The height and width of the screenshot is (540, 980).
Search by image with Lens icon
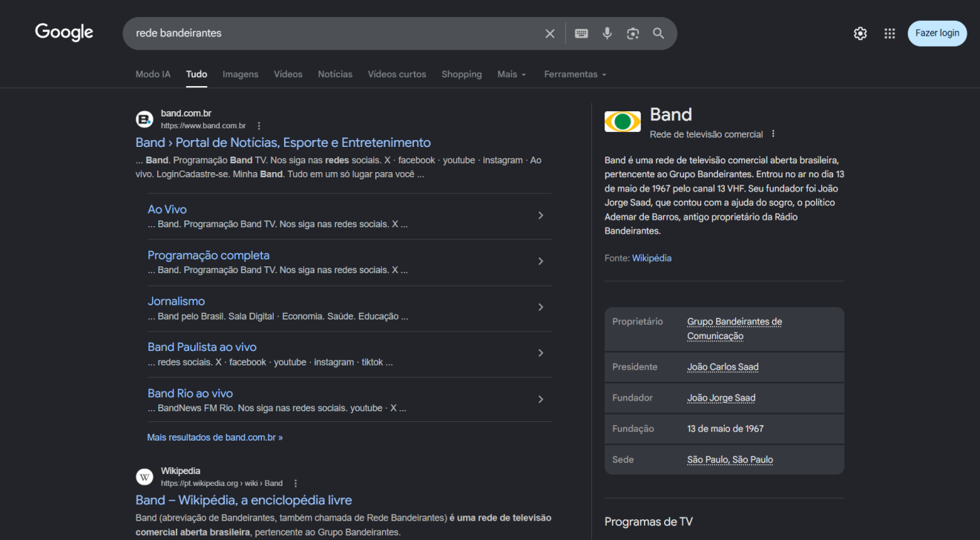pyautogui.click(x=633, y=33)
